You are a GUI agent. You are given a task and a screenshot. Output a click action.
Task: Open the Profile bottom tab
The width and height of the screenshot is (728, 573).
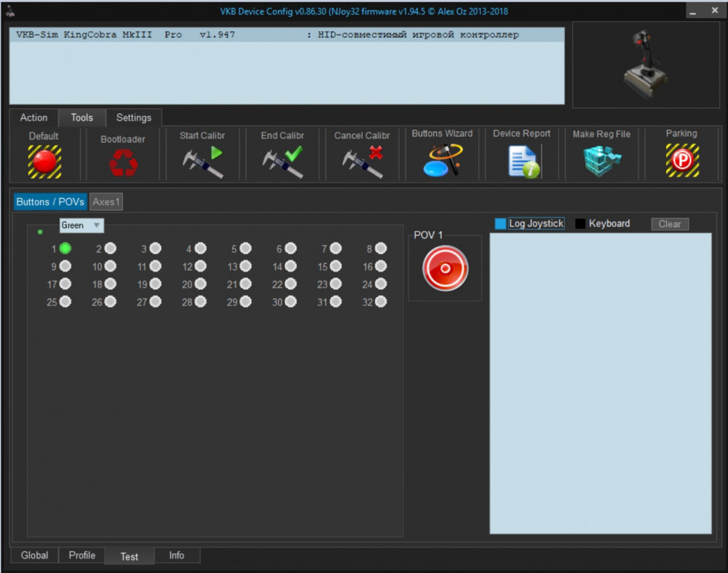pyautogui.click(x=82, y=556)
